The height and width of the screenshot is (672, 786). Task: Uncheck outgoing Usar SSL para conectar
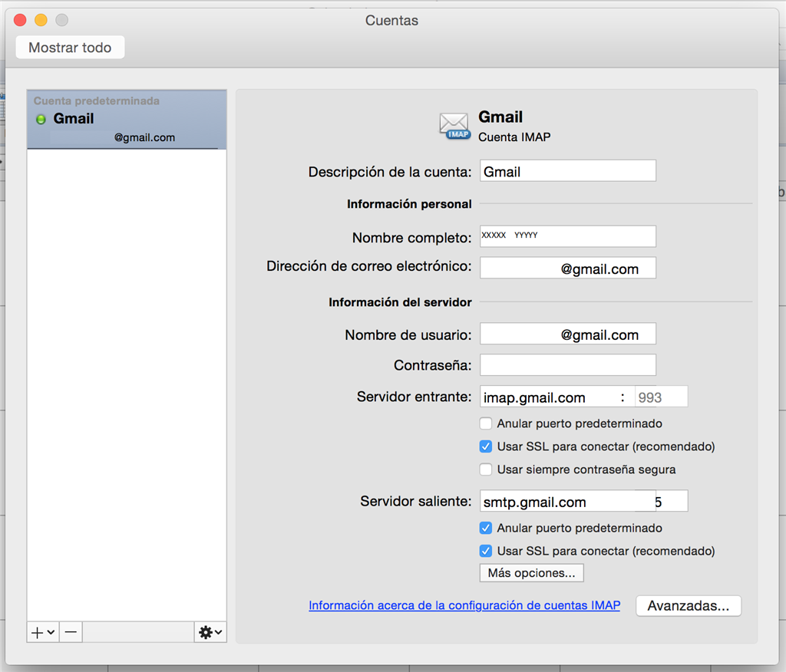(485, 551)
